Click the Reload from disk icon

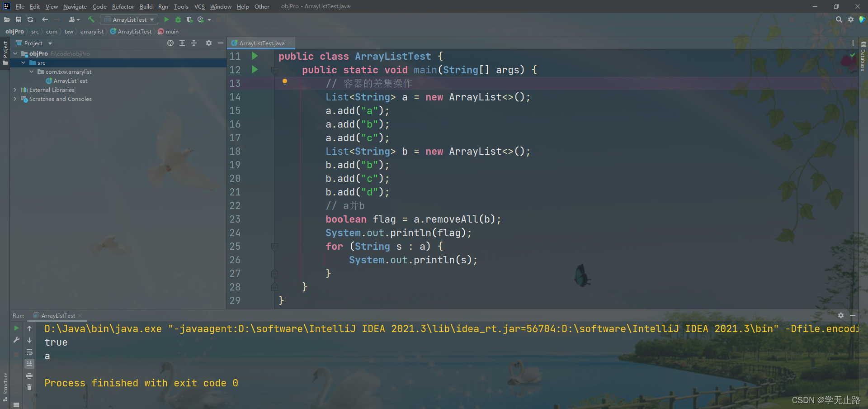[30, 19]
